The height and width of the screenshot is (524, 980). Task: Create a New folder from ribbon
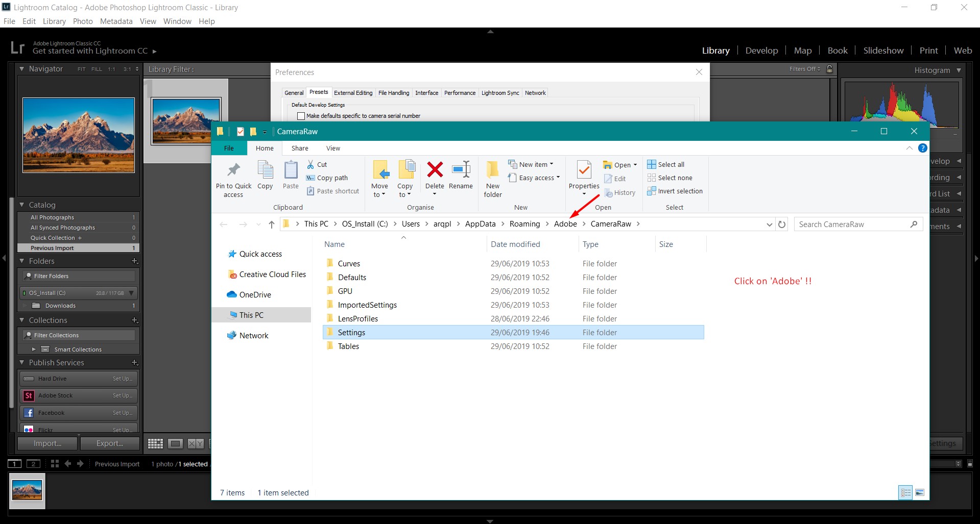tap(493, 179)
